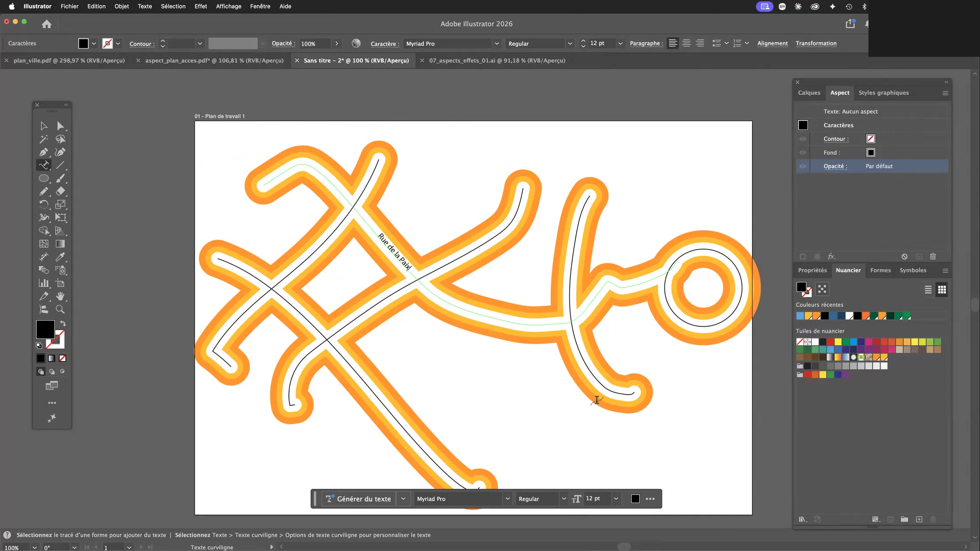Select the Lasso tool
The height and width of the screenshot is (551, 980).
(x=60, y=139)
